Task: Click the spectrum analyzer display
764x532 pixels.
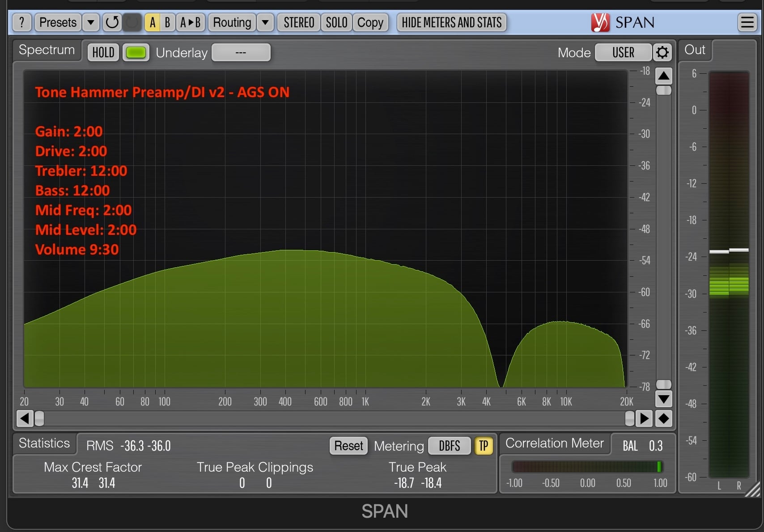Action: [x=326, y=229]
